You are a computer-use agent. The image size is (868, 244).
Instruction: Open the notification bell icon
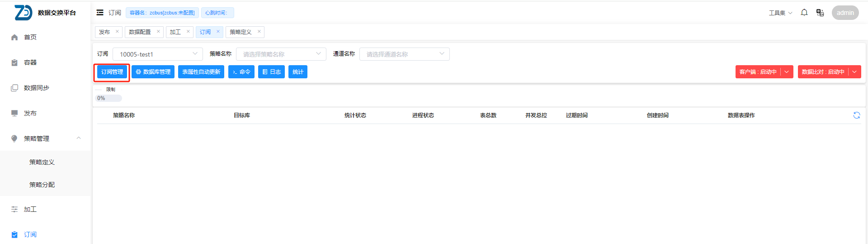tap(804, 13)
